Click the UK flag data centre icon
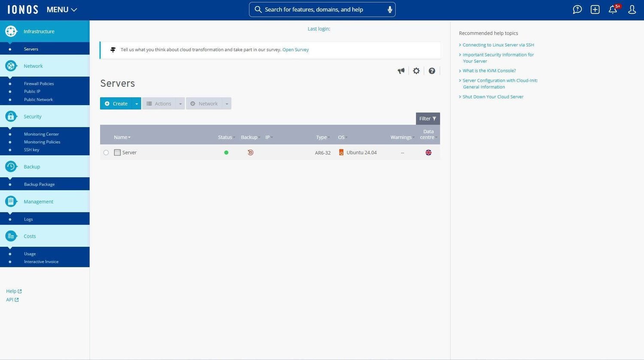The width and height of the screenshot is (644, 360). 428,152
